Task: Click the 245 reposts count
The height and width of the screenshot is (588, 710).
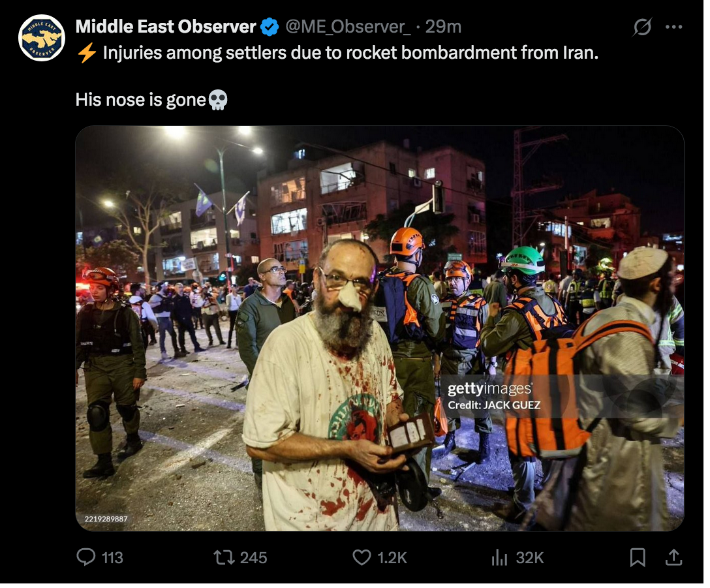Action: coord(254,557)
